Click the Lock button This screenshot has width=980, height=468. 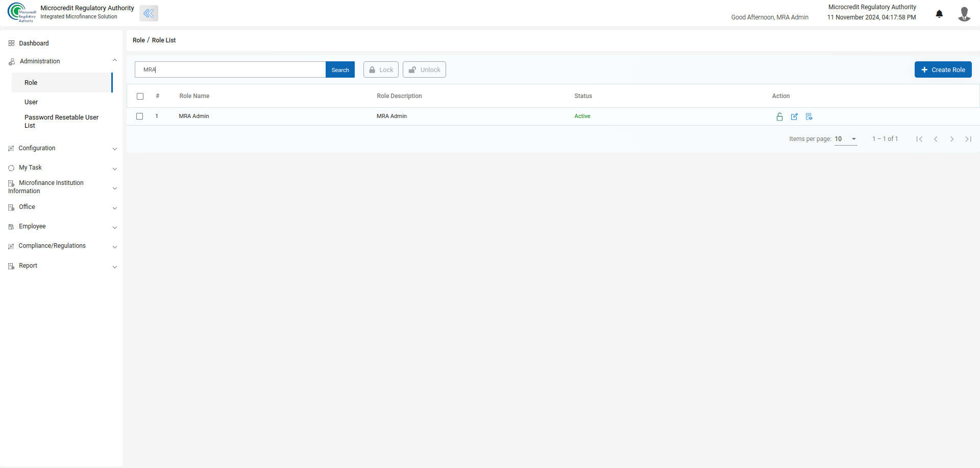tap(381, 70)
